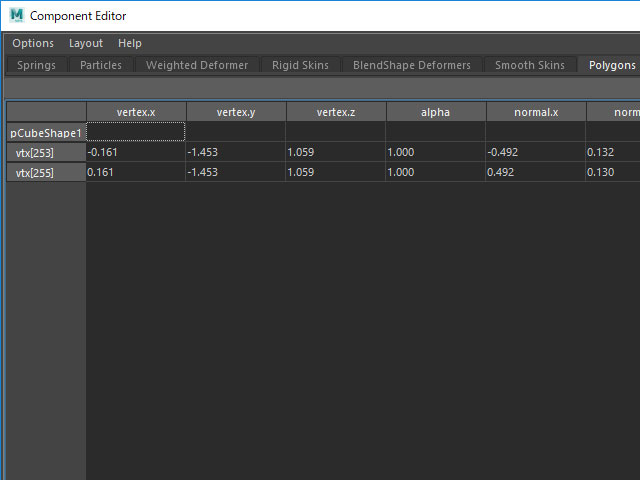Select vtx[255] normal.x value 0.492
640x480 pixels.
535,172
